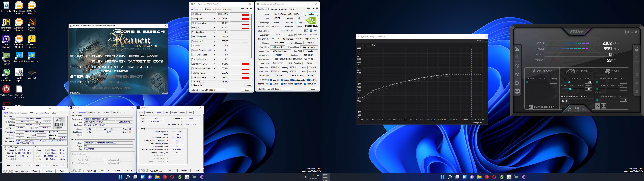Adjust the Fan Speed slider handle in Afterburner

click(x=597, y=100)
